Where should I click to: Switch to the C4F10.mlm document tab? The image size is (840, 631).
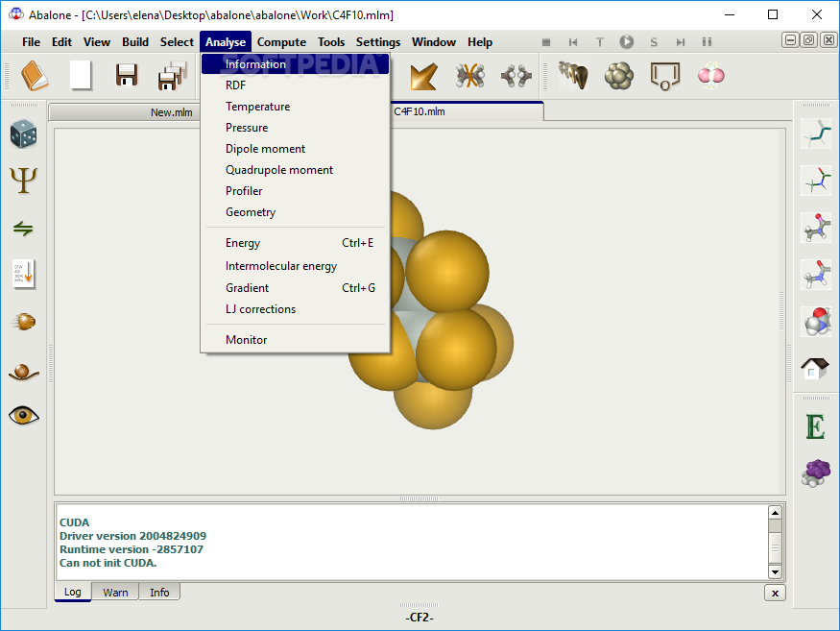pyautogui.click(x=466, y=111)
